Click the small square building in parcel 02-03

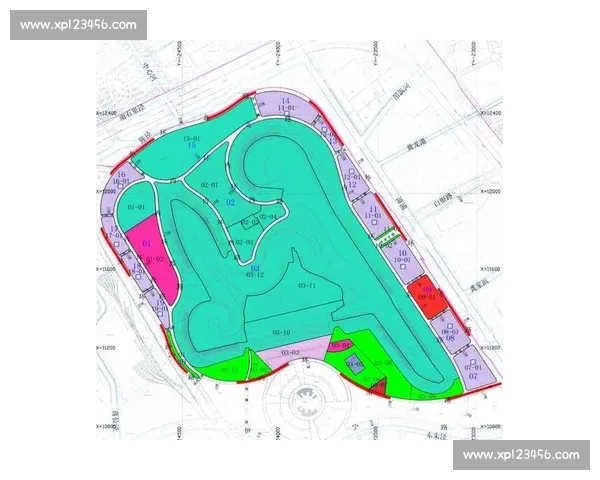pos(245,223)
